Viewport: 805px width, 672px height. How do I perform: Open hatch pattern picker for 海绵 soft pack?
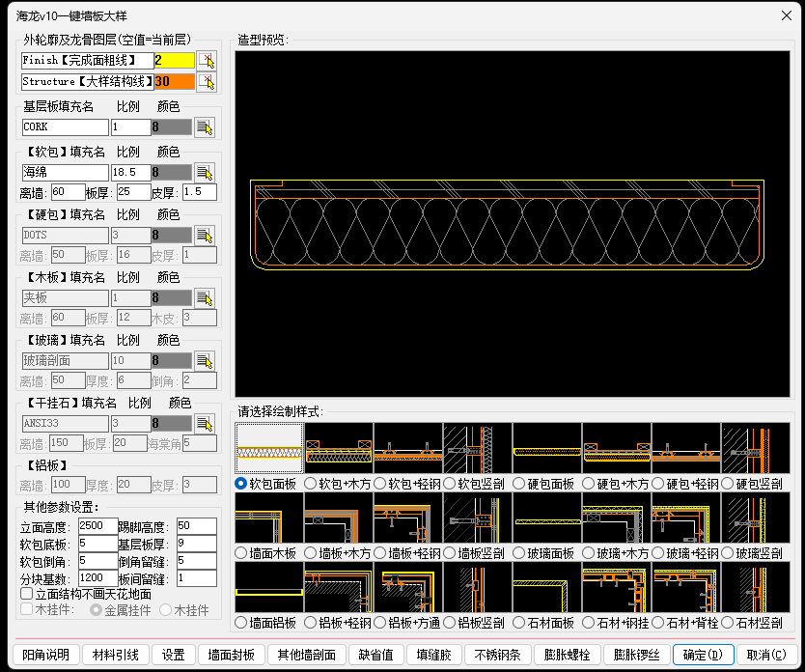point(205,172)
